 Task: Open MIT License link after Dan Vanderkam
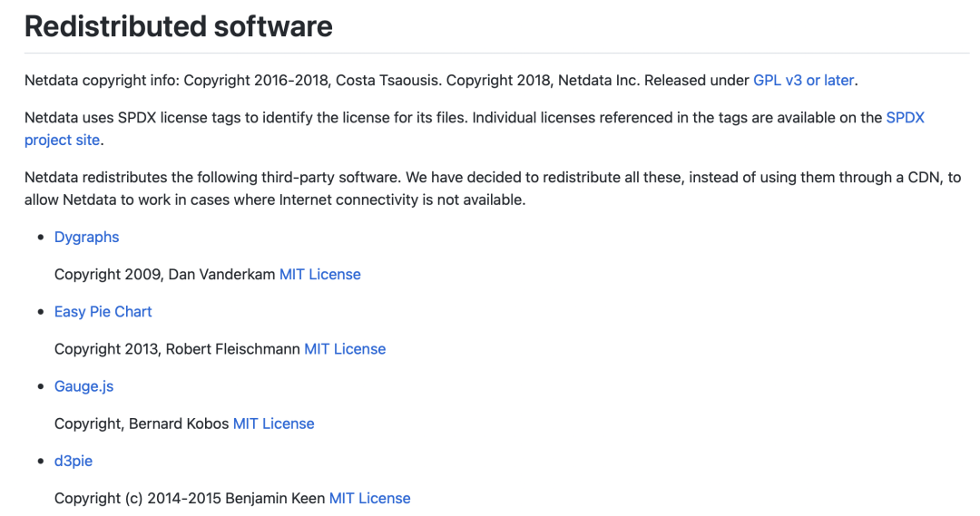point(320,275)
